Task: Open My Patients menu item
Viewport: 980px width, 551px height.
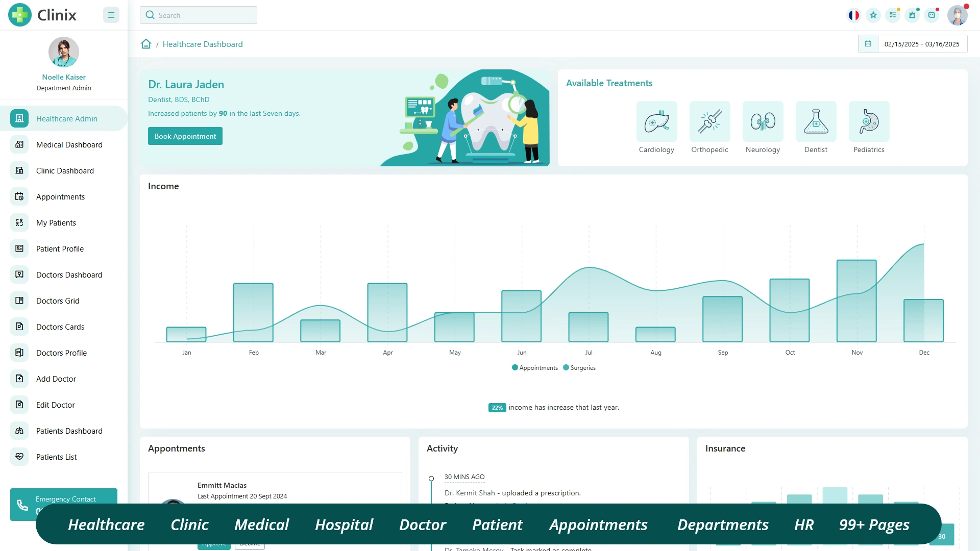Action: tap(64, 222)
